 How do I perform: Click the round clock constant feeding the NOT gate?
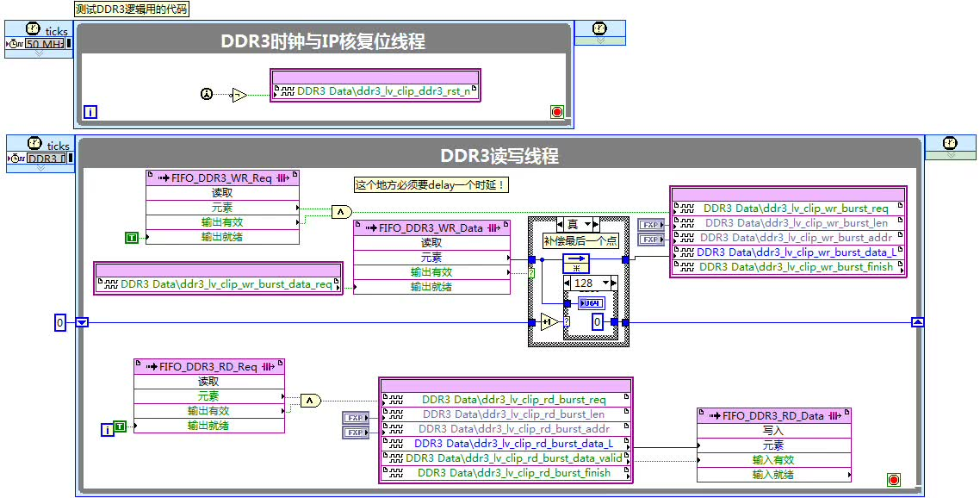[x=207, y=95]
